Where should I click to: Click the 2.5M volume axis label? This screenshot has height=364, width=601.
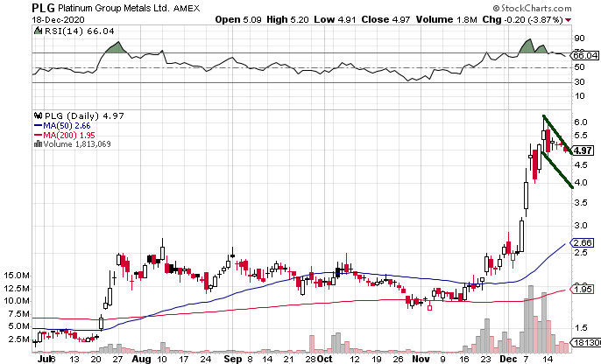pyautogui.click(x=19, y=339)
